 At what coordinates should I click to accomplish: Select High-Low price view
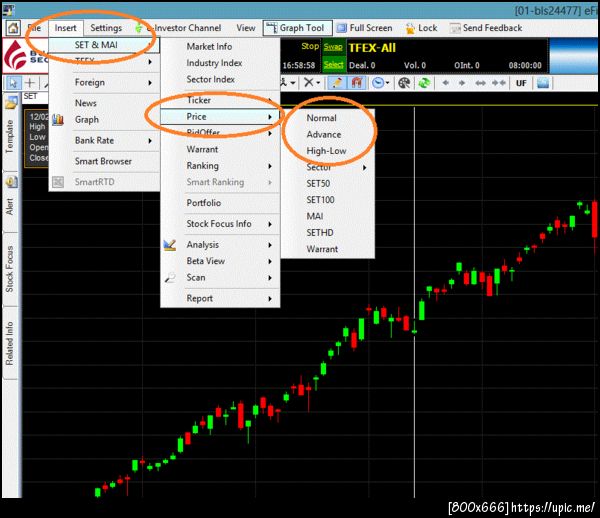pyautogui.click(x=328, y=151)
